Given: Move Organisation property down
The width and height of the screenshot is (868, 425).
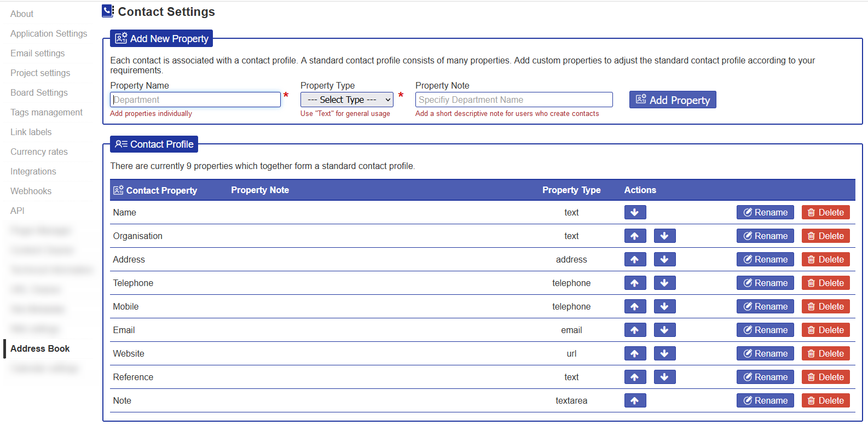Looking at the screenshot, I should [x=664, y=236].
